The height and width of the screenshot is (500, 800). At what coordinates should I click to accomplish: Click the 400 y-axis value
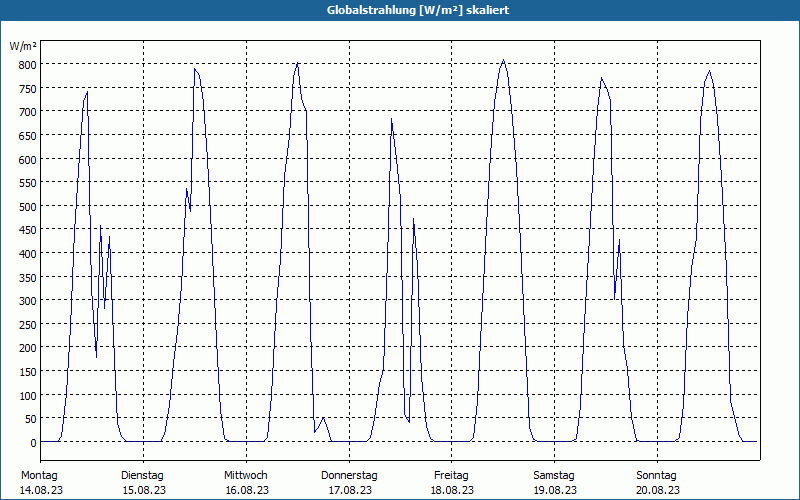tap(28, 254)
